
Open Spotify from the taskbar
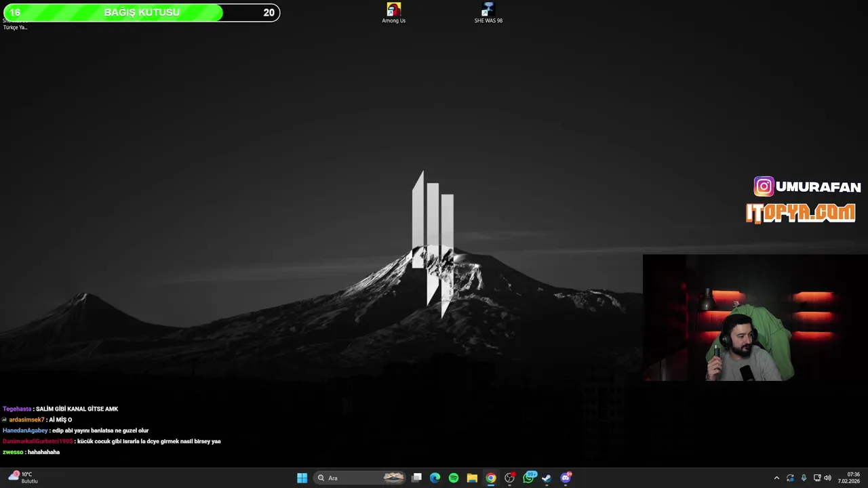click(454, 478)
